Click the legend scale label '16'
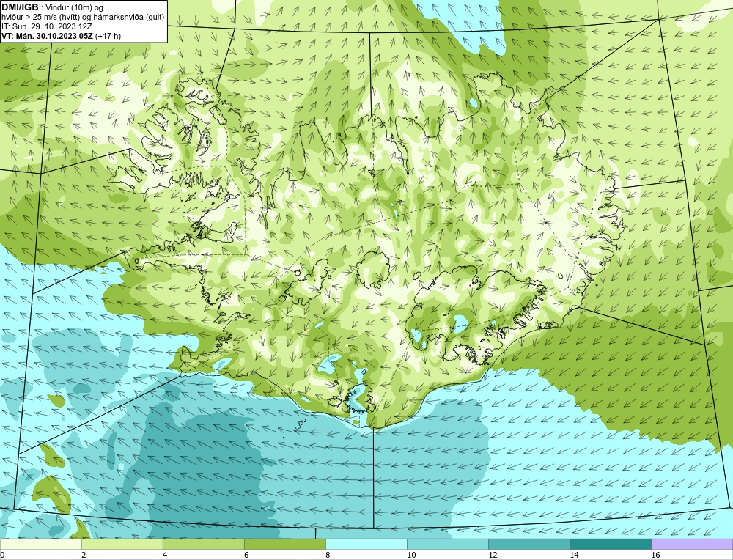 pos(655,555)
